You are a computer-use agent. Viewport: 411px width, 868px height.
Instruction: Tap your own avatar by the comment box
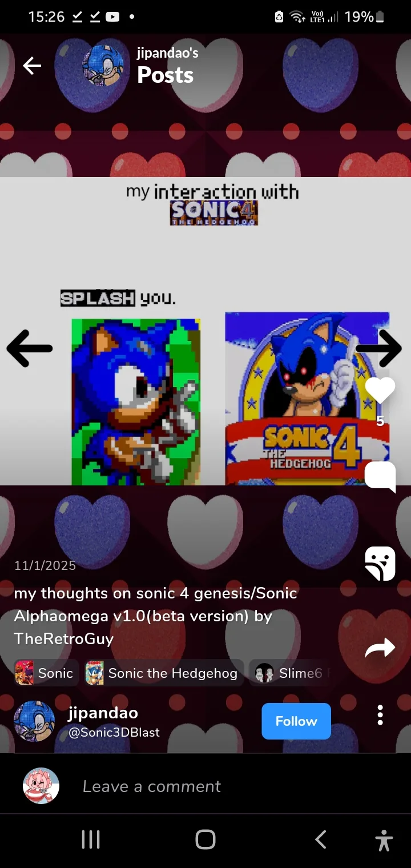coord(41,786)
